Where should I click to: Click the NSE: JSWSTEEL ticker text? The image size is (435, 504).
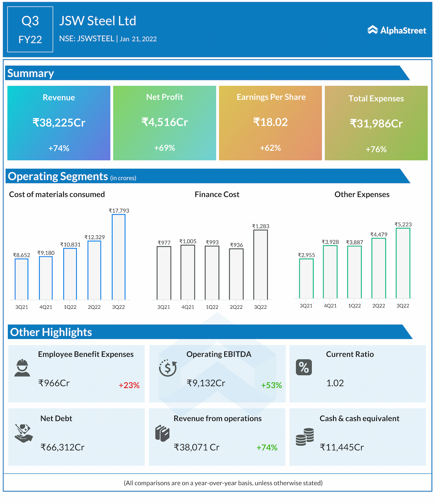87,39
